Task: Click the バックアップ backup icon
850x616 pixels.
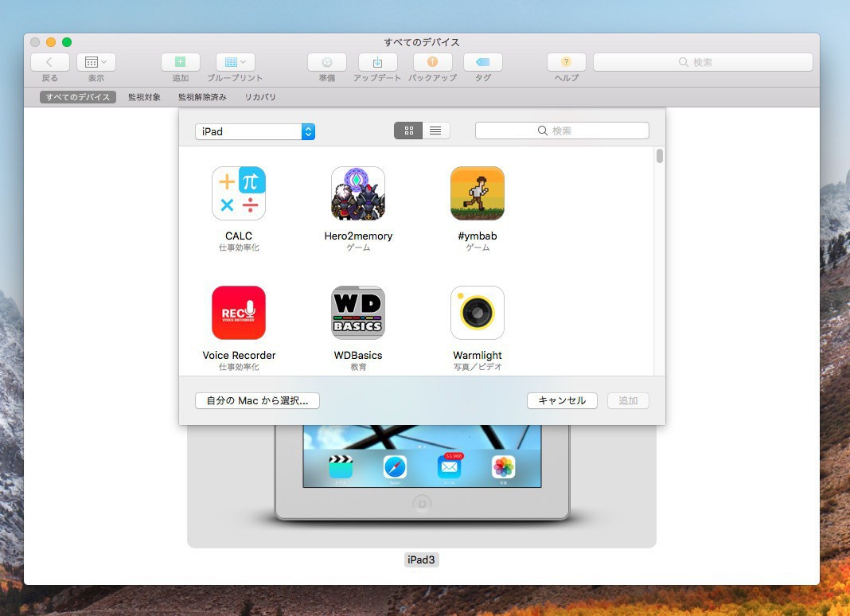Action: pos(433,62)
